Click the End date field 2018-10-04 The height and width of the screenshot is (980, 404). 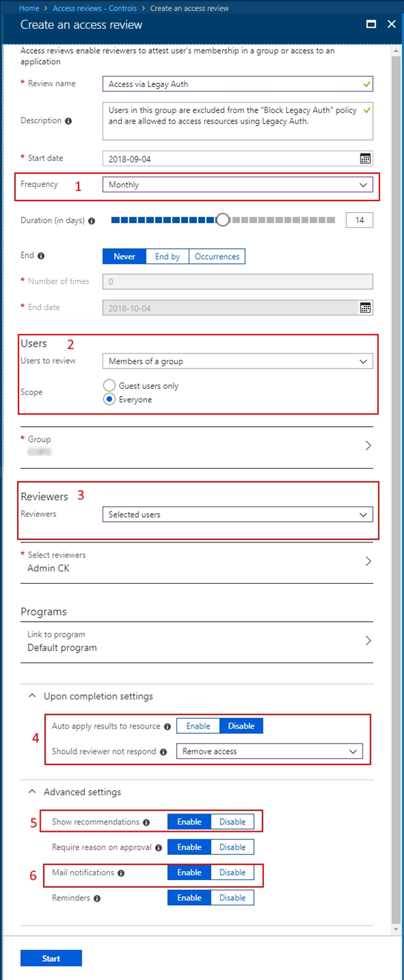[238, 308]
